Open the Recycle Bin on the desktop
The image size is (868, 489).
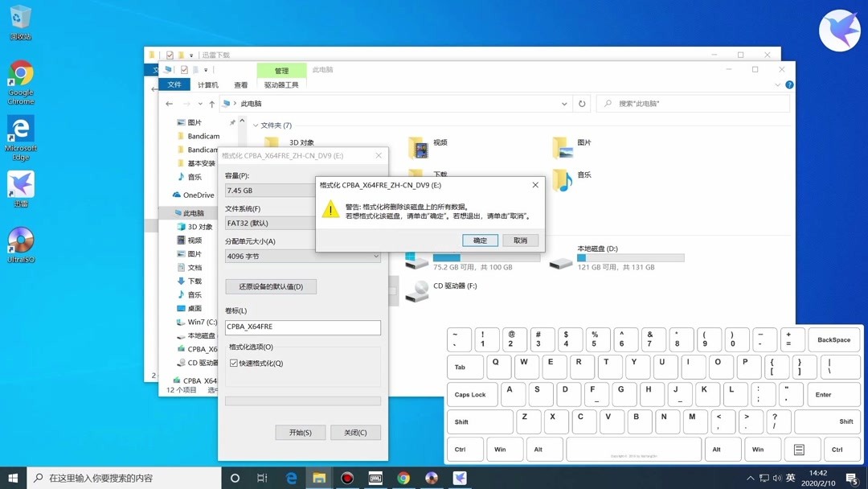(x=20, y=18)
